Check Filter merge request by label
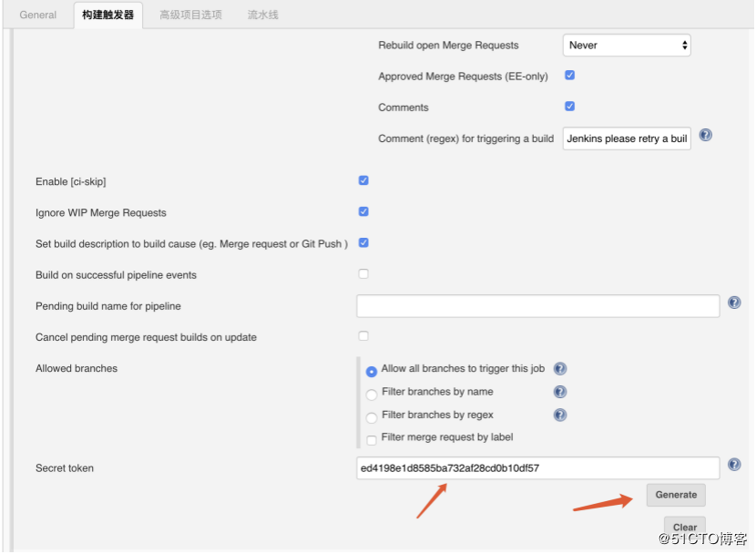The height and width of the screenshot is (554, 756). pos(372,438)
